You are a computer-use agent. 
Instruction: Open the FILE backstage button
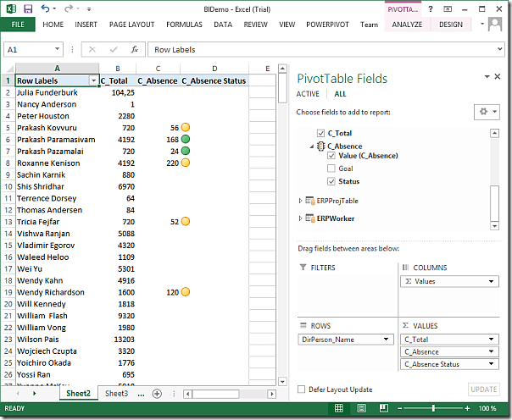tap(18, 25)
